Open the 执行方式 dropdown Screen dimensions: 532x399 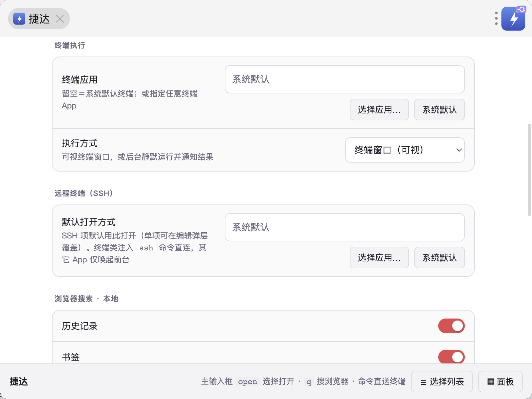[x=405, y=150]
